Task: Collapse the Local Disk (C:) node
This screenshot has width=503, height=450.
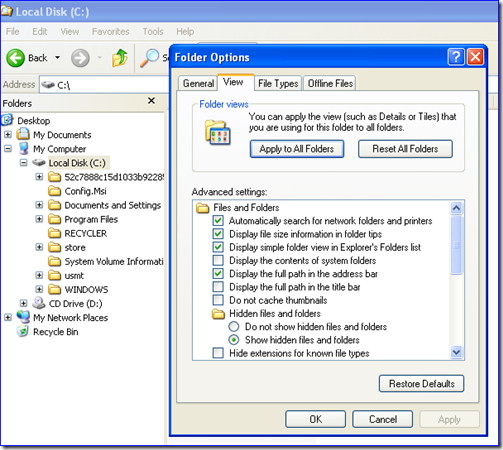Action: pyautogui.click(x=23, y=163)
